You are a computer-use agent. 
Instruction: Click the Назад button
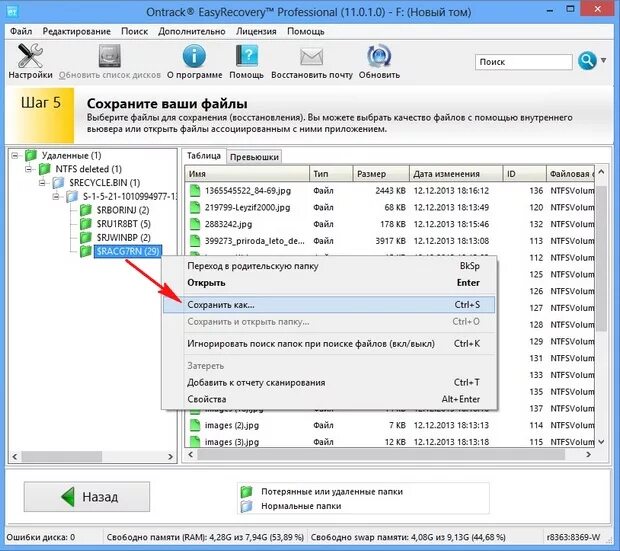pyautogui.click(x=87, y=496)
